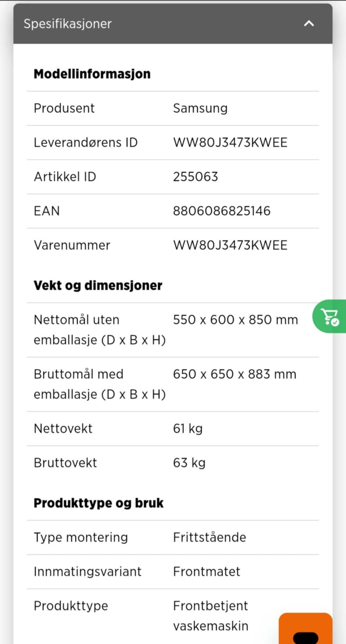Click the Nettovekt value 61 kg
This screenshot has height=644, width=346.
188,429
